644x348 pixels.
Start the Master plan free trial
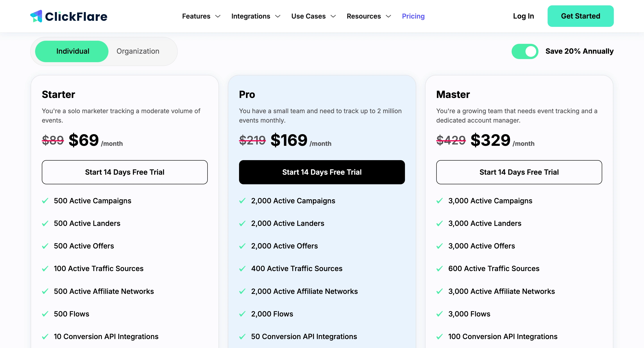point(519,172)
